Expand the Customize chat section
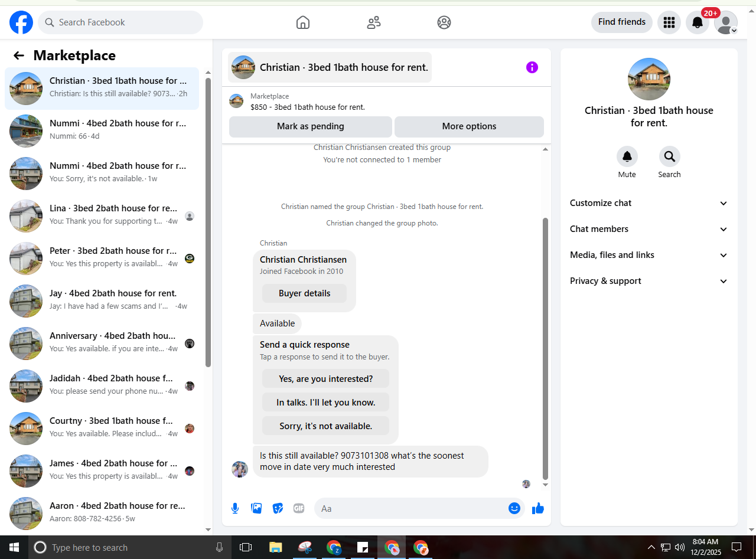Screen dimensions: 756x559 649,203
